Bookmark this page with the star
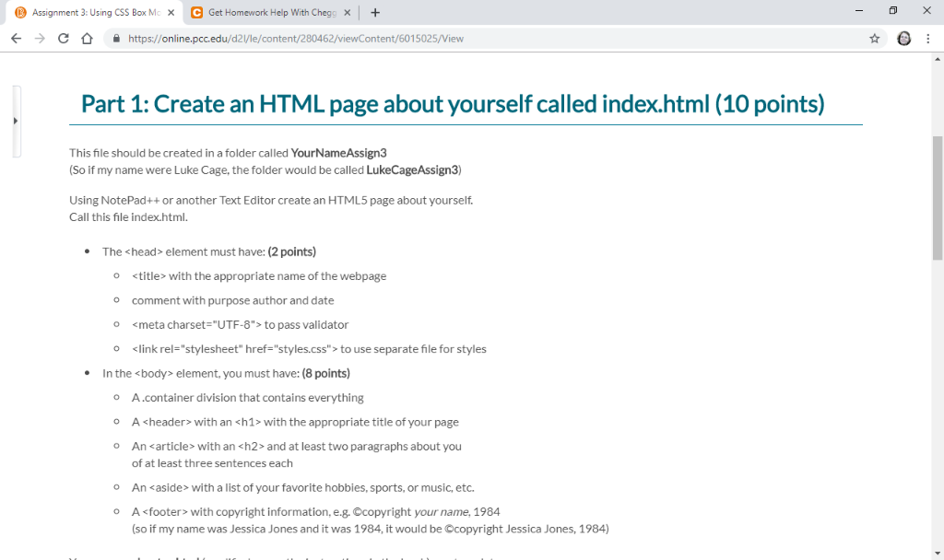 875,39
